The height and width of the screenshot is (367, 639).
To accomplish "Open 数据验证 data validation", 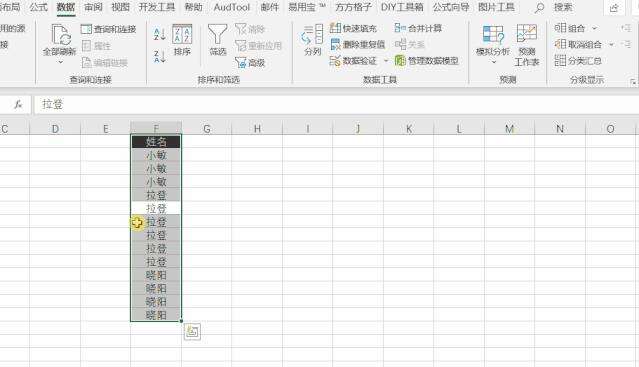I will [x=353, y=61].
